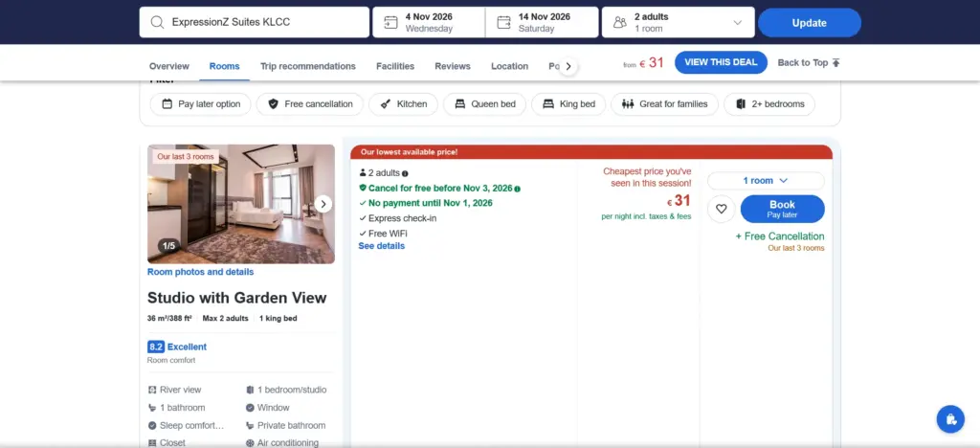Click the Studio with Garden View title
This screenshot has height=448, width=980.
tap(237, 298)
